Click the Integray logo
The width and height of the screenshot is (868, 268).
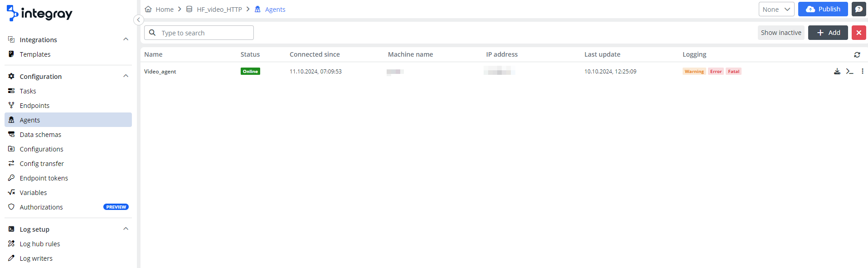pyautogui.click(x=40, y=14)
